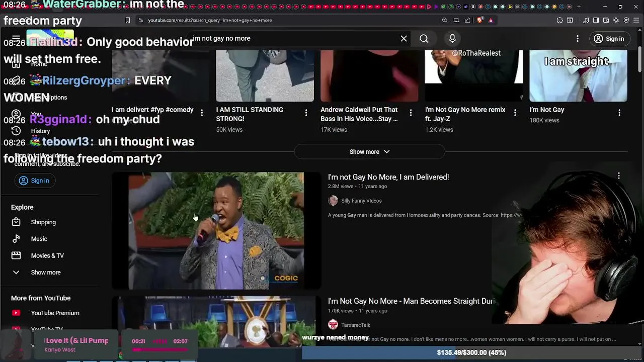Open options for "I am delivert" short
This screenshot has width=644, height=362.
pos(202,113)
